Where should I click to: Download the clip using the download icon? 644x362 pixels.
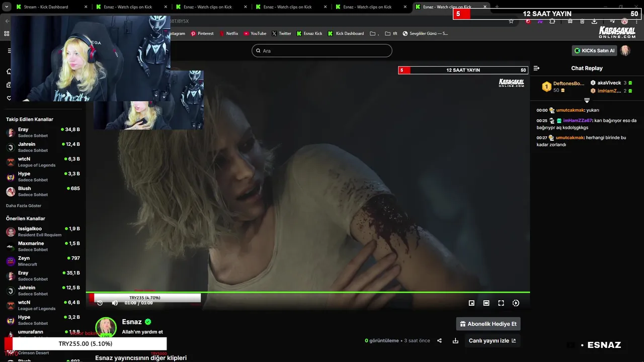[x=455, y=340]
